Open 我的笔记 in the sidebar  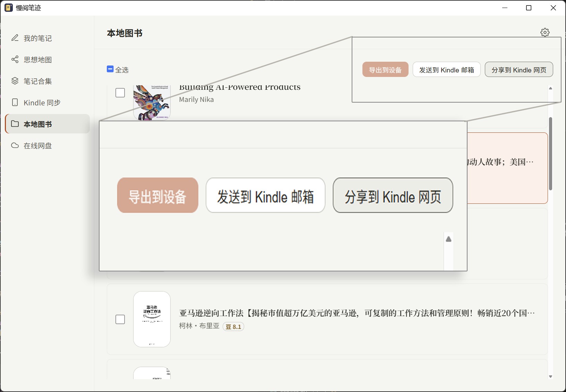point(47,38)
